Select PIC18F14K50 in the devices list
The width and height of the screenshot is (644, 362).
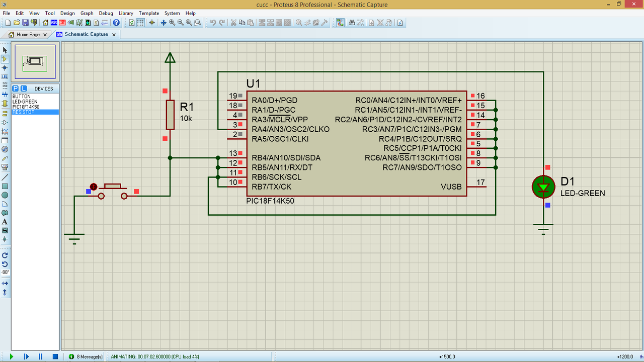click(35, 107)
